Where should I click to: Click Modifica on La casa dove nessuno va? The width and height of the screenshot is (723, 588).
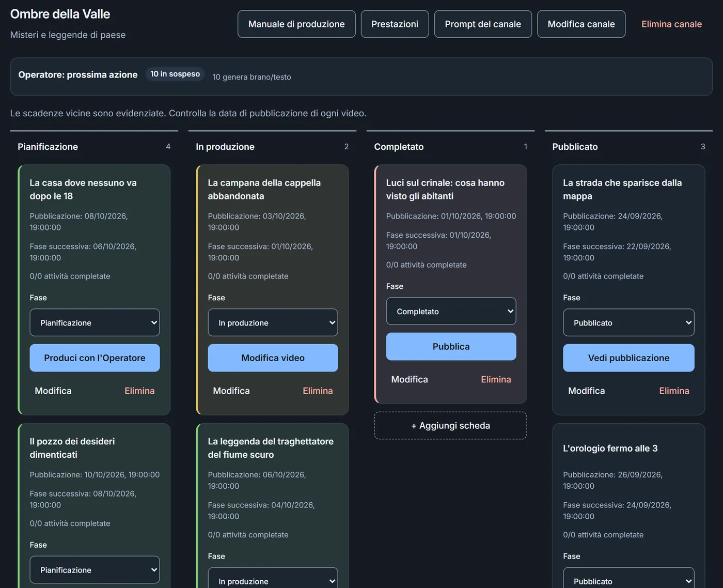[53, 391]
